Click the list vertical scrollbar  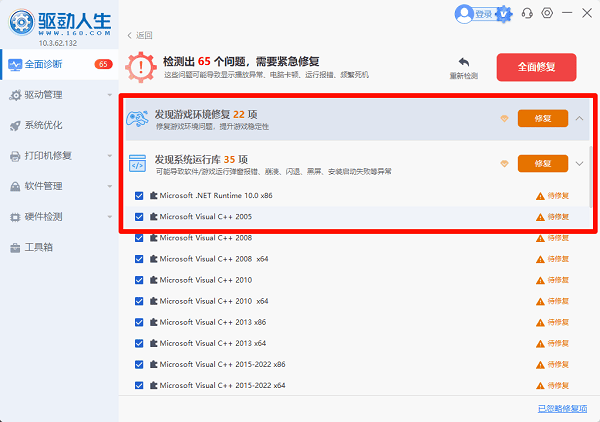click(x=590, y=177)
